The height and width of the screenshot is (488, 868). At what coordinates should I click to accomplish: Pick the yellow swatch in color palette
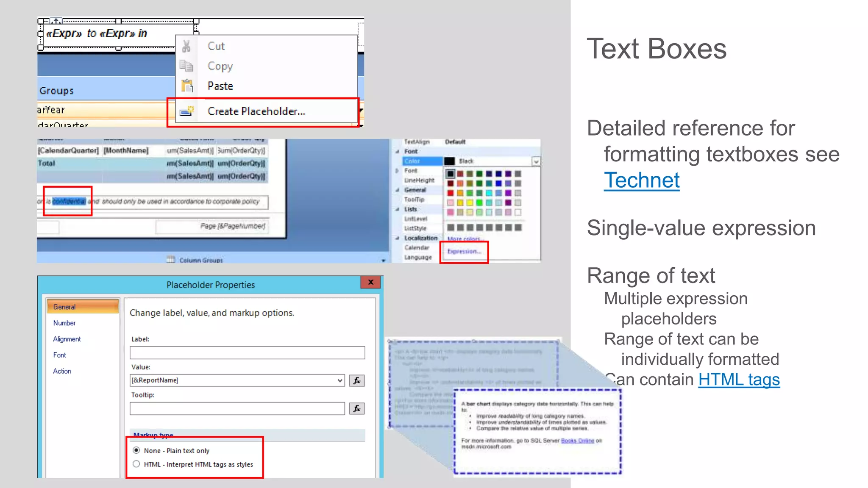[x=470, y=202]
